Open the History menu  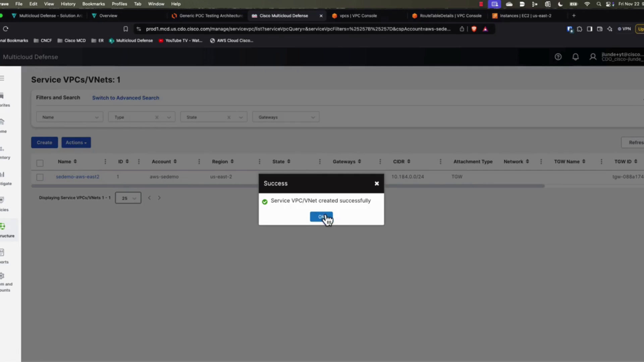[x=68, y=4]
